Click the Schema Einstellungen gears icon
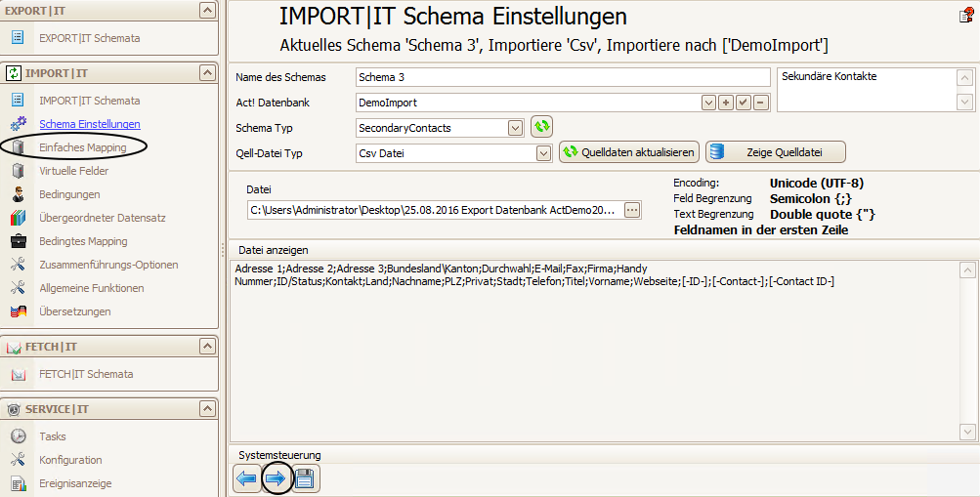Image resolution: width=980 pixels, height=497 pixels. tap(19, 124)
